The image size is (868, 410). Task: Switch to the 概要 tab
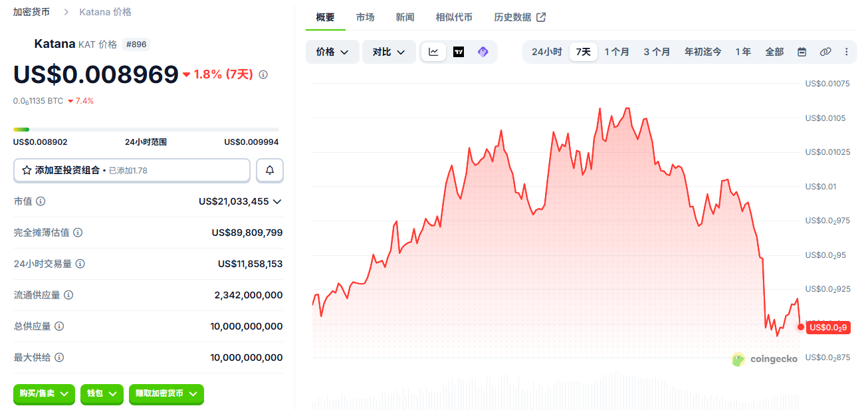pos(326,17)
